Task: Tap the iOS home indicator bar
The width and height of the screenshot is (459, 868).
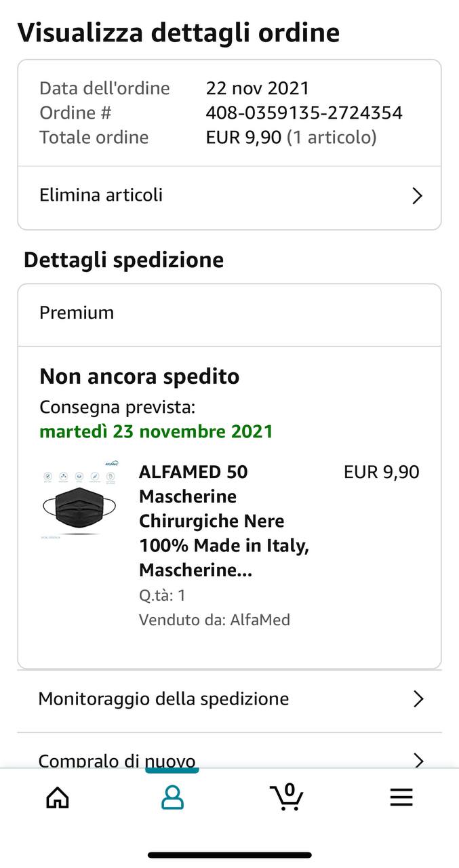Action: pyautogui.click(x=229, y=855)
